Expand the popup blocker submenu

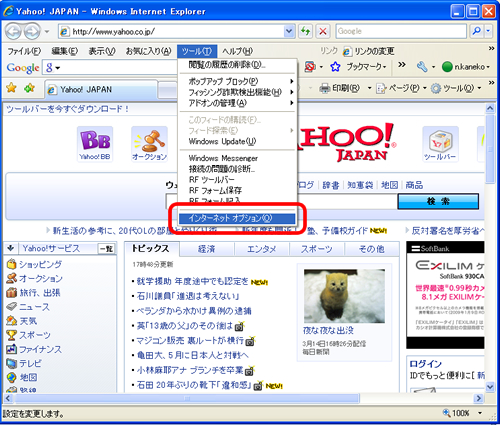click(237, 81)
